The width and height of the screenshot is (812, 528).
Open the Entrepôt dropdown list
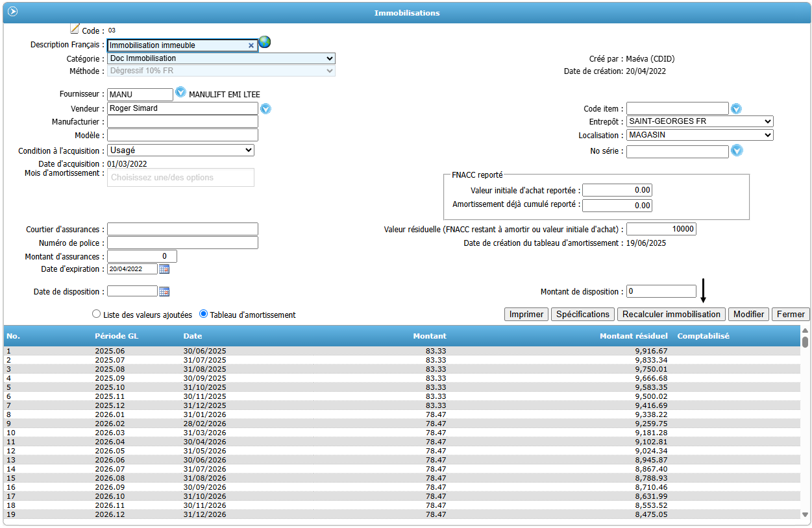coord(700,121)
